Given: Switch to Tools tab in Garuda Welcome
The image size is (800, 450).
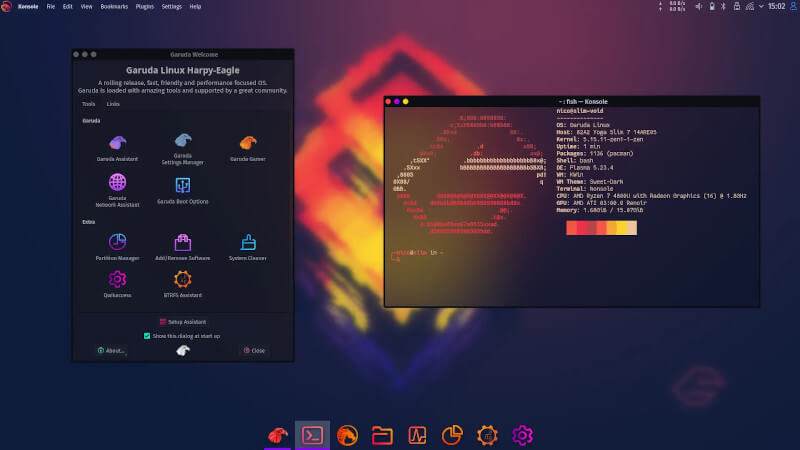Looking at the screenshot, I should coord(88,104).
